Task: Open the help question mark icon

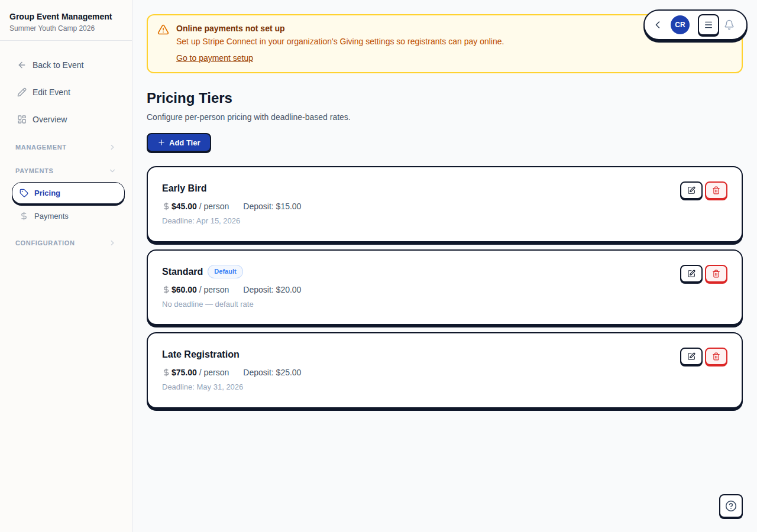Action: [x=730, y=506]
